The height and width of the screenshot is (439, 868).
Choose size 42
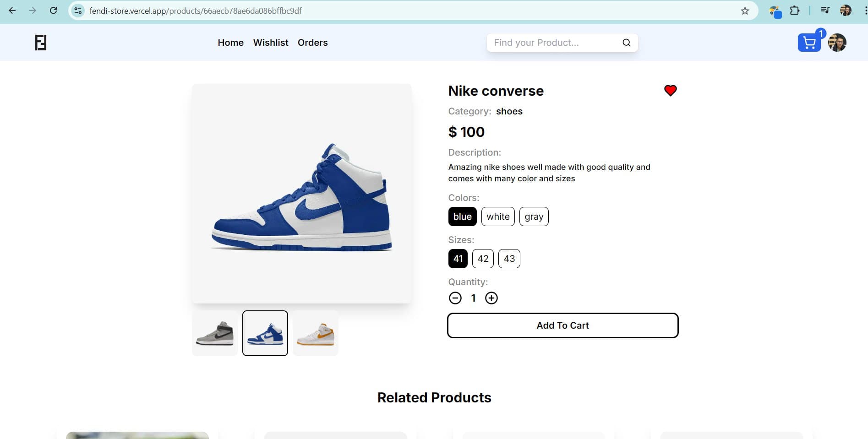(x=483, y=259)
